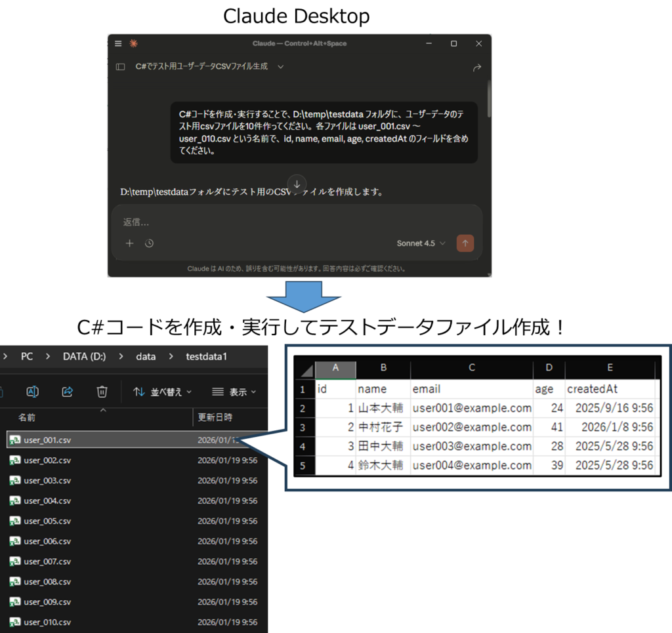The width and height of the screenshot is (672, 633).
Task: Click the Rename icon in Explorer toolbar
Action: [32, 392]
